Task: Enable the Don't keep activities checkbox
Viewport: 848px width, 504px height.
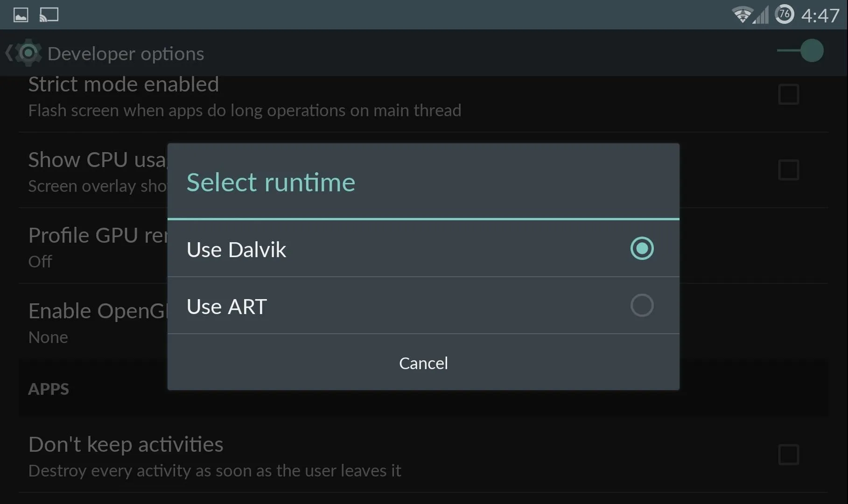Action: coord(788,455)
